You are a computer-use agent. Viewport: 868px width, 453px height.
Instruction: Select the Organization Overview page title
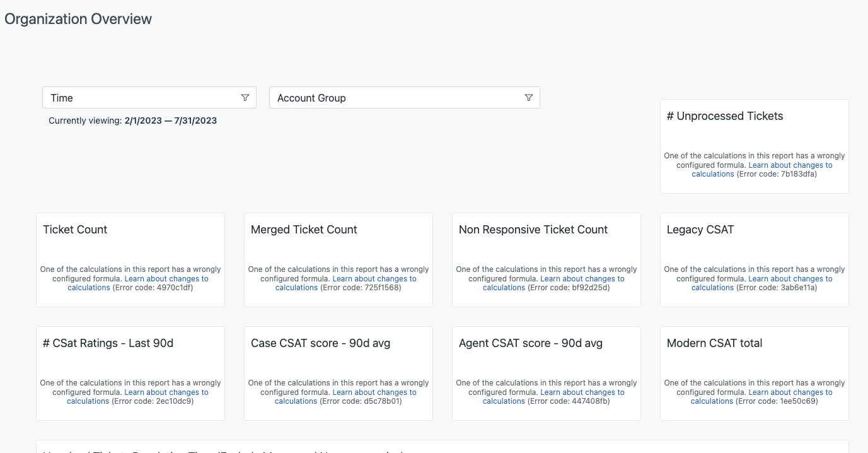78,19
